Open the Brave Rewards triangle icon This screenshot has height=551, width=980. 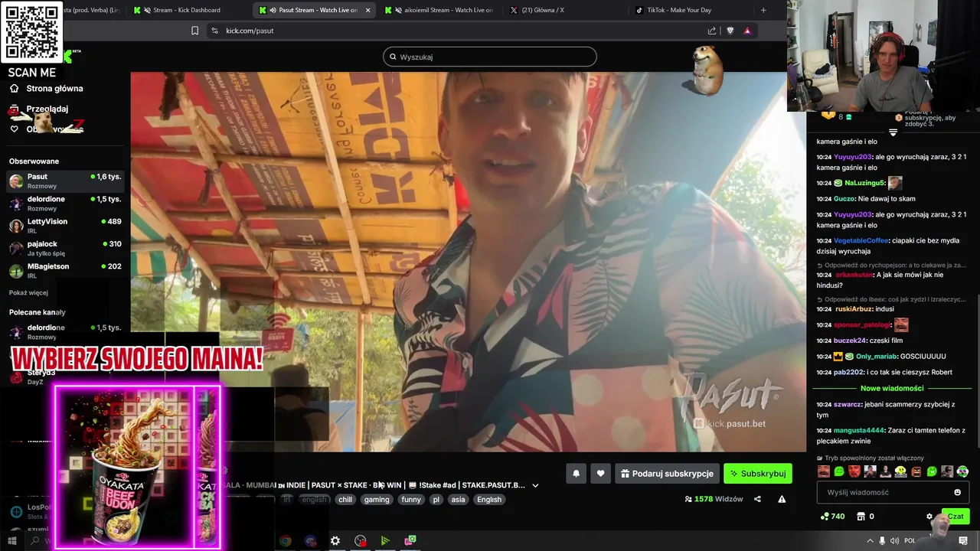coord(747,31)
